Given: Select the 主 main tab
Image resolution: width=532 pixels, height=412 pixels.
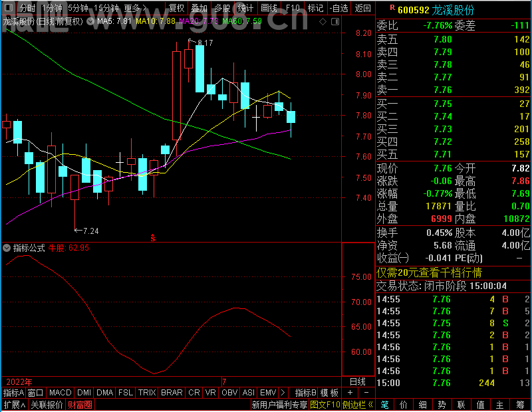Looking at the screenshot, I should click(500, 405).
